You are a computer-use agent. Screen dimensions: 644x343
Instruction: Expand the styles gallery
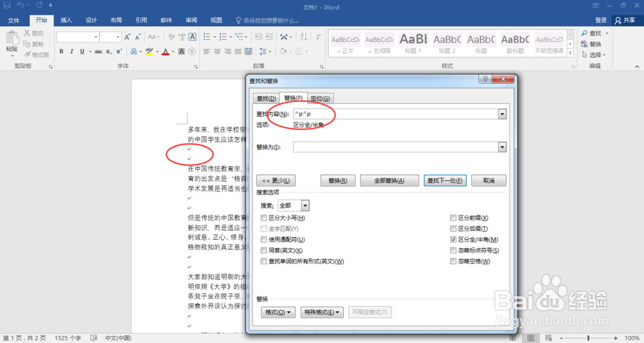coord(570,53)
